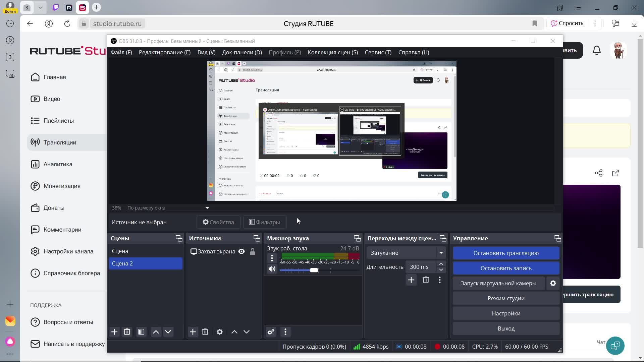644x362 pixels.
Task: Undock the Сцены panel icon
Action: pyautogui.click(x=179, y=238)
